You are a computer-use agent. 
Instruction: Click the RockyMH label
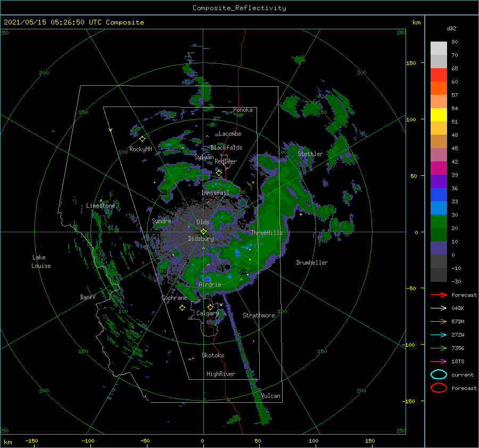(141, 149)
